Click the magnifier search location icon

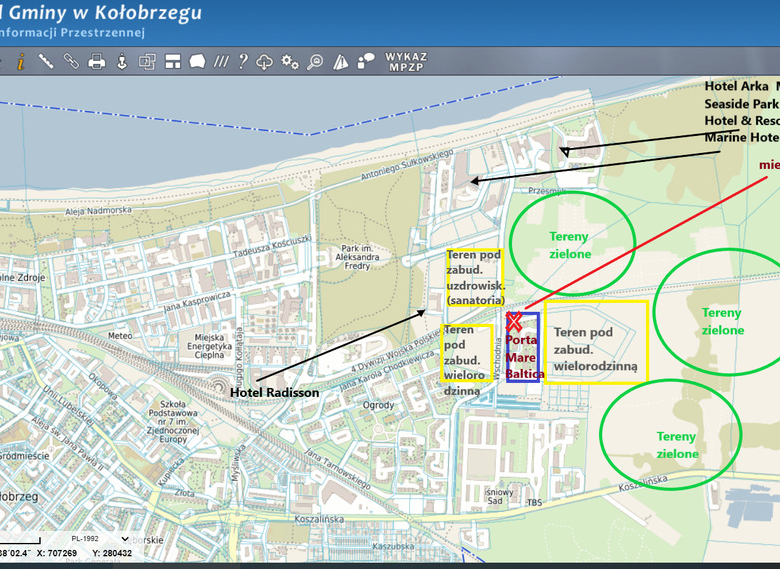point(315,62)
